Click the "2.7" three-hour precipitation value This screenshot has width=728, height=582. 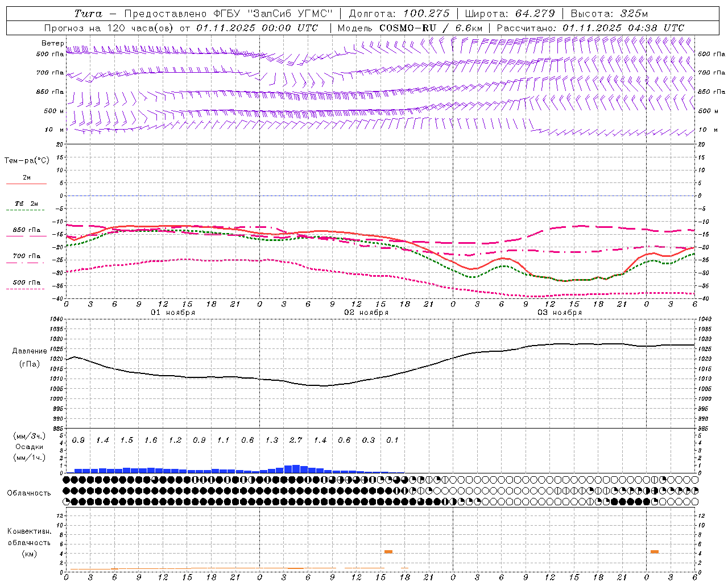(296, 440)
